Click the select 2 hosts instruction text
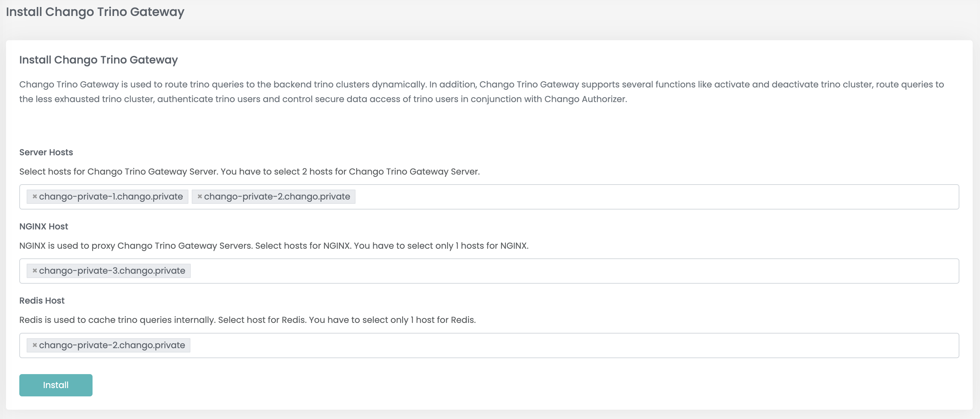 250,172
